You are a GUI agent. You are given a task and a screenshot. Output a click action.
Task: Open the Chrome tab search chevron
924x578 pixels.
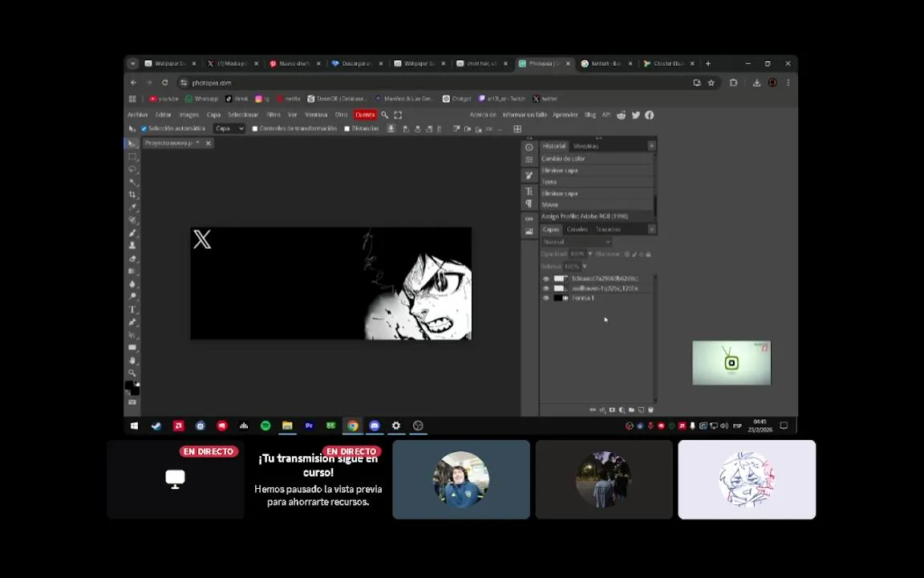coord(132,63)
